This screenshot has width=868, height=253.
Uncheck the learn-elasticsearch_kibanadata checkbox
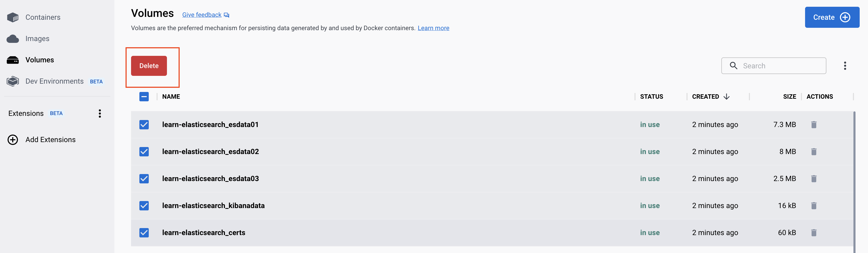coord(144,205)
